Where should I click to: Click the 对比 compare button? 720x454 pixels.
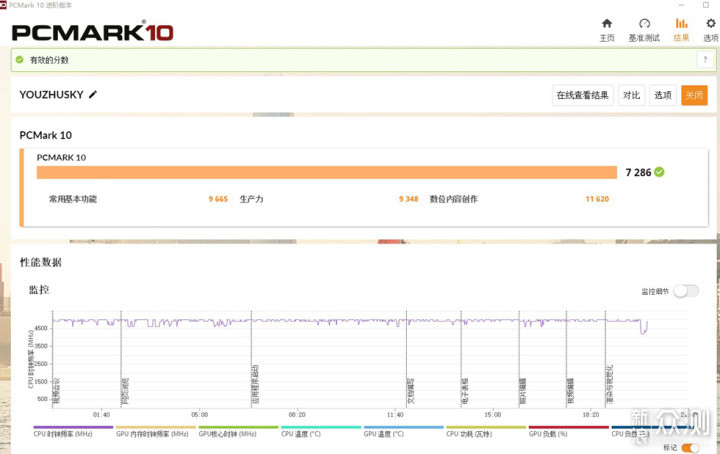[631, 95]
